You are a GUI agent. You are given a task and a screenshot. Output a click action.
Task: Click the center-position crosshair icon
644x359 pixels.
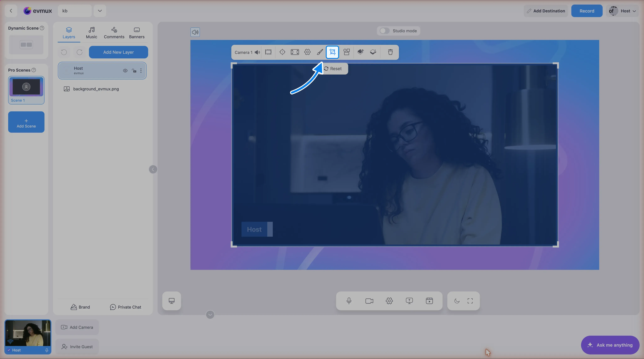tap(282, 52)
